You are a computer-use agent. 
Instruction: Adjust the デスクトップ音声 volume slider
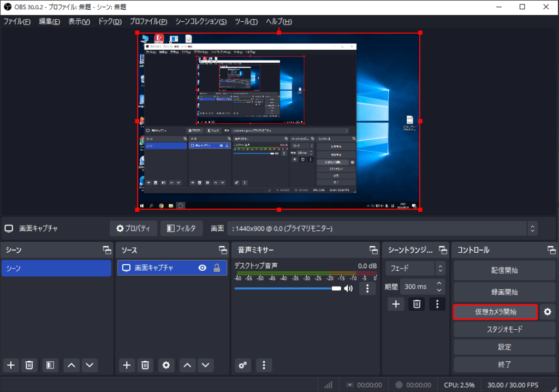336,288
